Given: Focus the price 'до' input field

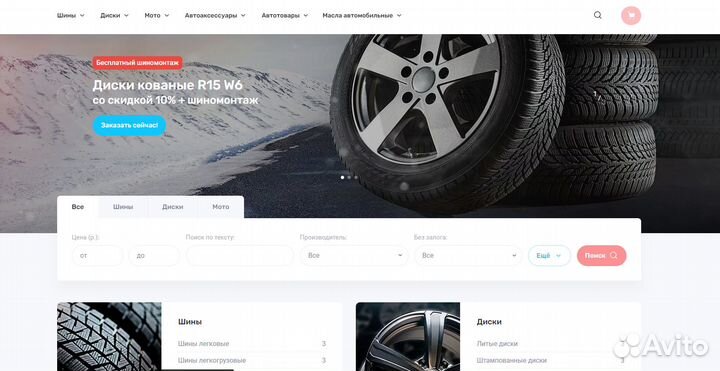Looking at the screenshot, I should tap(154, 255).
